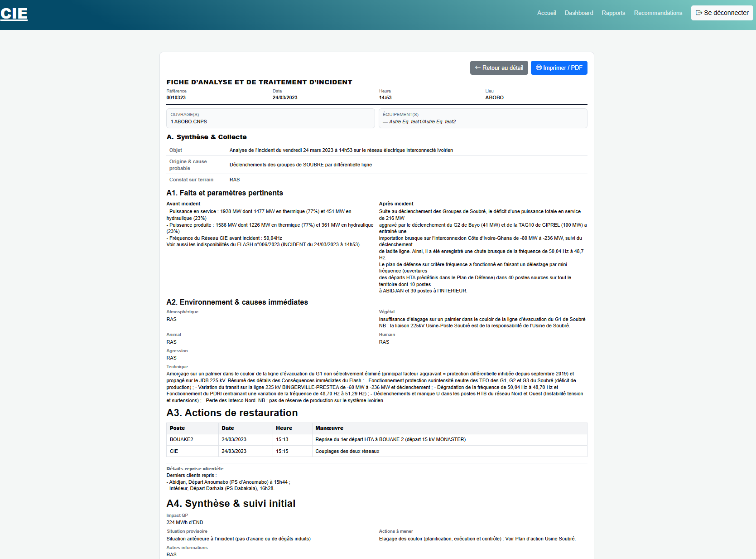Click the Lieu value ABOBO

tap(494, 97)
